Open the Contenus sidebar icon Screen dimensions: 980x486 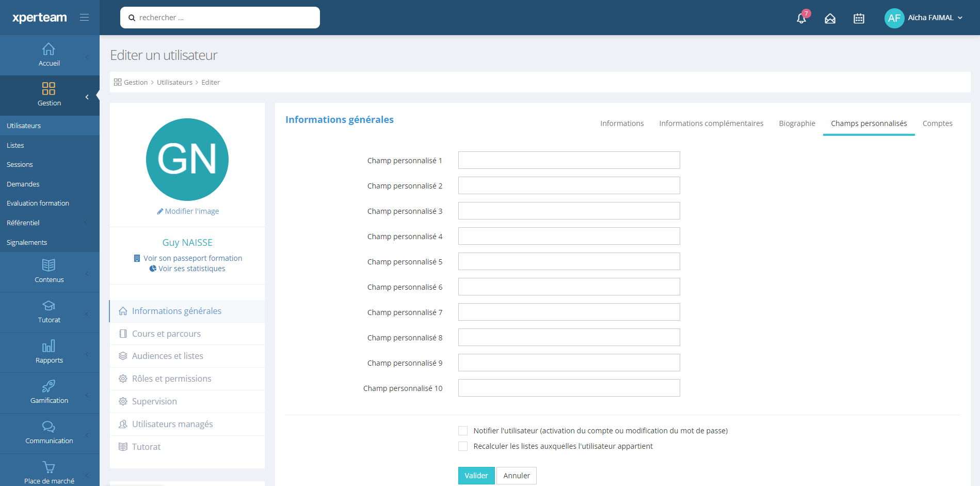coord(49,265)
